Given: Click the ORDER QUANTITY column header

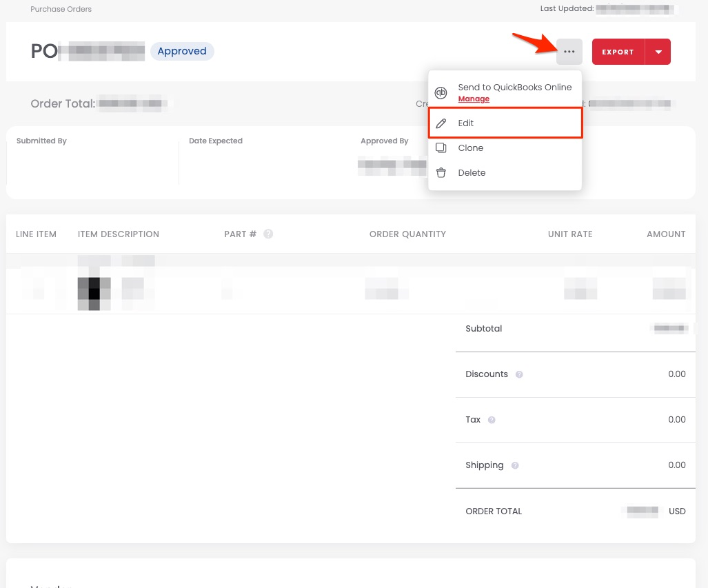Looking at the screenshot, I should pos(407,234).
